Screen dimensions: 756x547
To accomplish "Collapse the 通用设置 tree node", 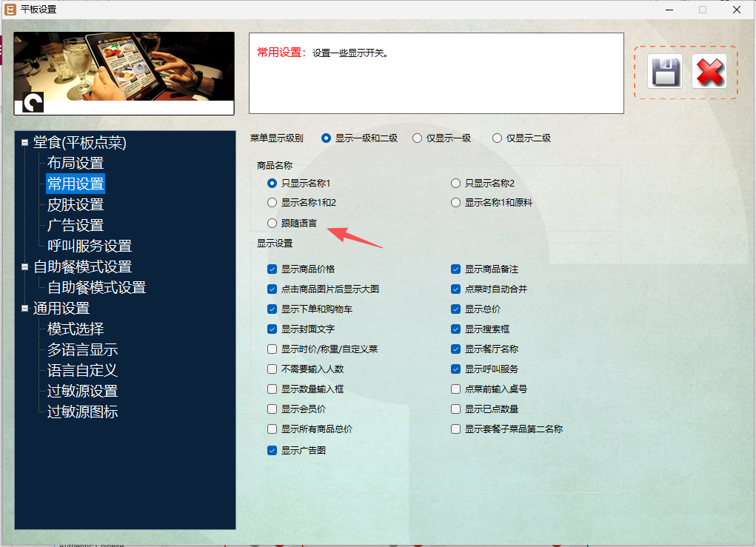I will pos(24,309).
